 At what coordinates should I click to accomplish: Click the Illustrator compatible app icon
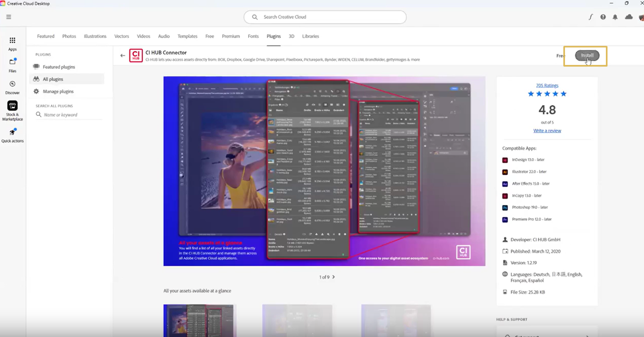(505, 172)
